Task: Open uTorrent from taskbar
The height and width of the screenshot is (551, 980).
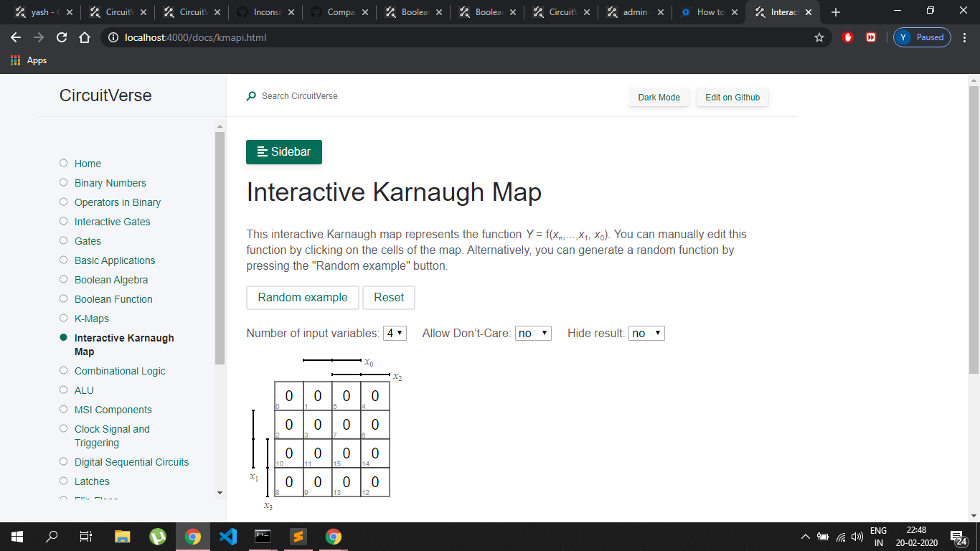Action: click(158, 537)
